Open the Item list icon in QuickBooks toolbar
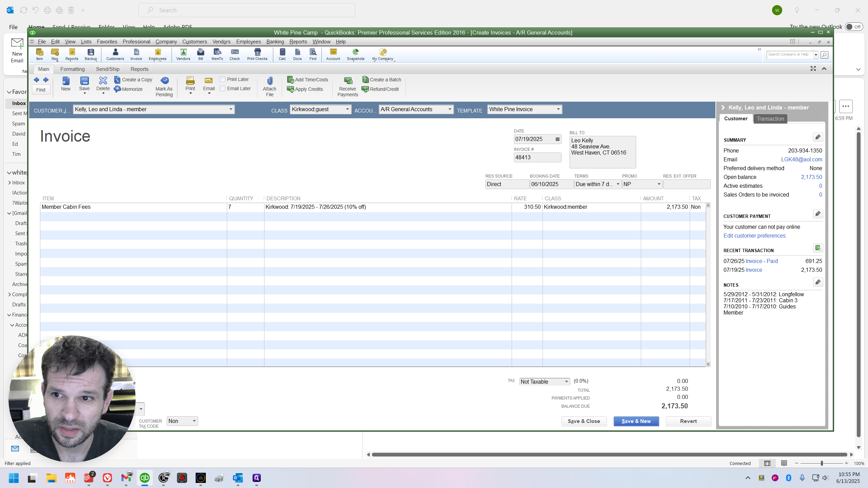The width and height of the screenshot is (868, 488). pos(40,54)
